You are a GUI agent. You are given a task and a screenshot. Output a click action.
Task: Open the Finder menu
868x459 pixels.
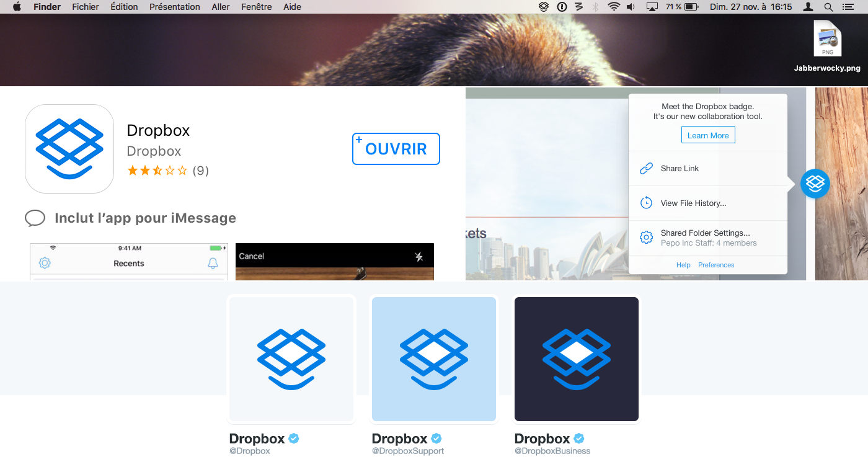coord(47,7)
